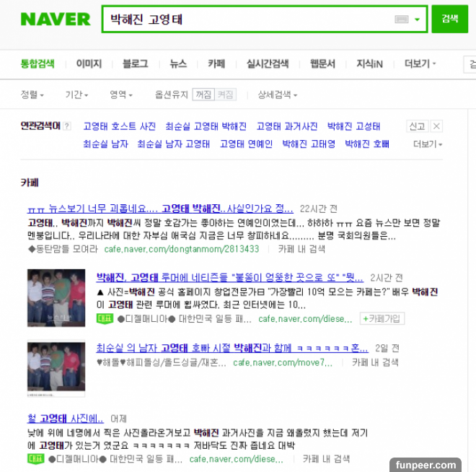The width and height of the screenshot is (476, 472).
Task: Click the green 대표 badge on second result
Action: point(105,318)
